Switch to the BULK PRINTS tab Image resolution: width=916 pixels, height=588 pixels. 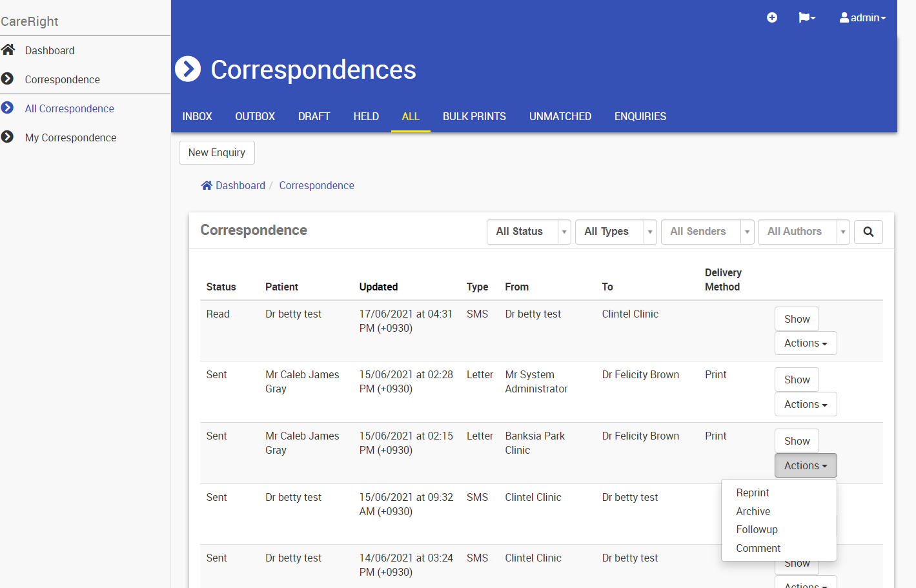(x=474, y=116)
